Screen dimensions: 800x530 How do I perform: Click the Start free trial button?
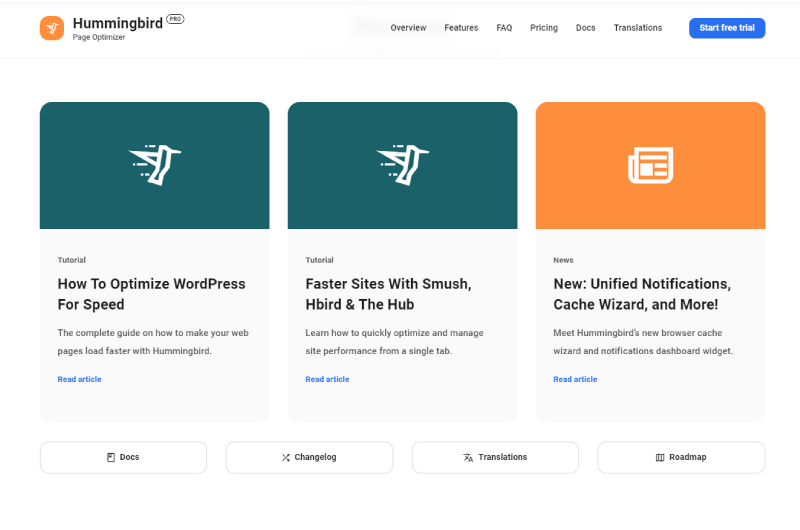pyautogui.click(x=727, y=28)
